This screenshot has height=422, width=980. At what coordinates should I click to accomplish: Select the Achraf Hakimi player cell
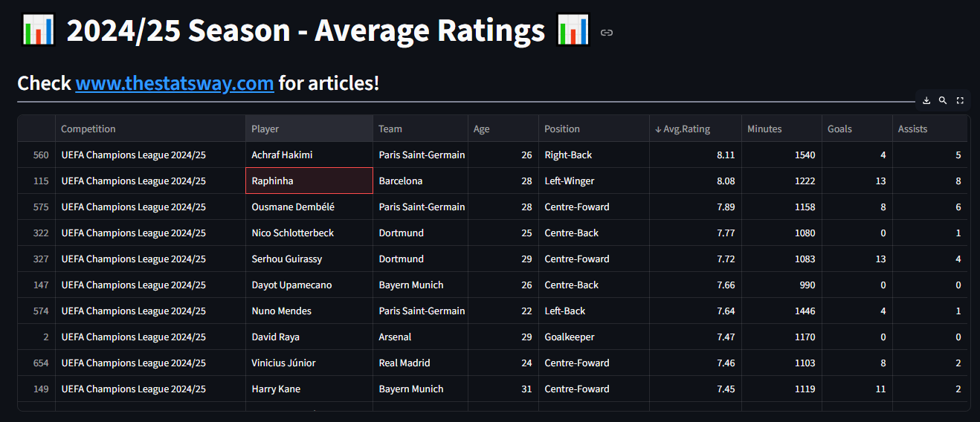309,155
